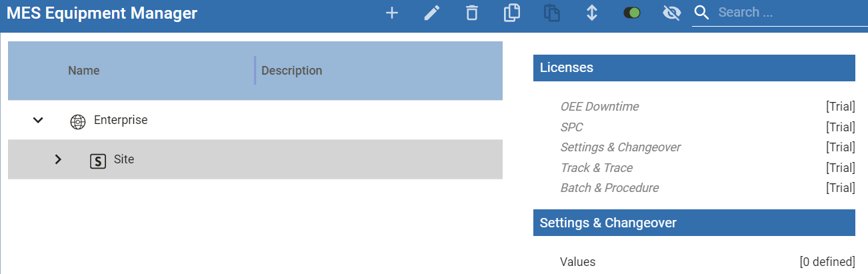Click the add equipment plus icon

pyautogui.click(x=392, y=13)
